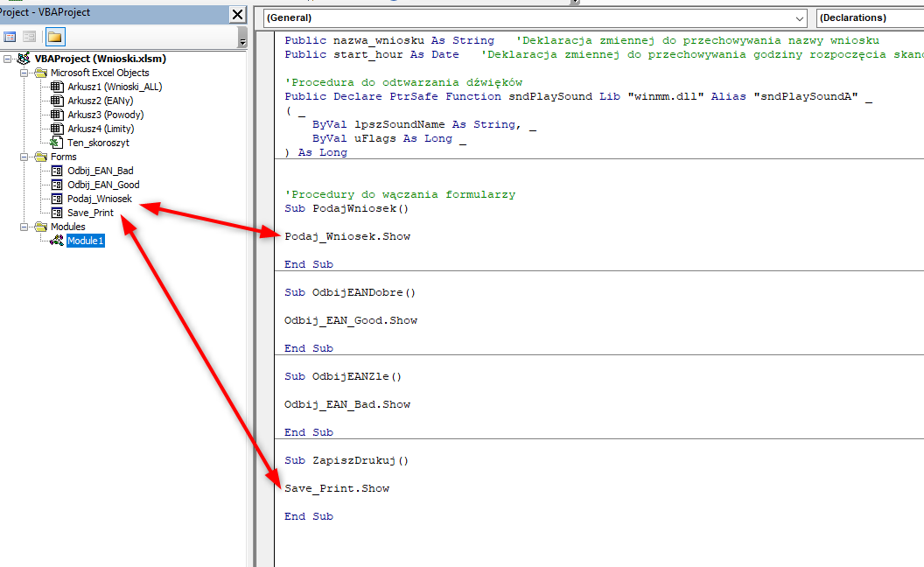Click the toolbar options overflow arrow
This screenshot has width=924, height=567.
tap(242, 41)
